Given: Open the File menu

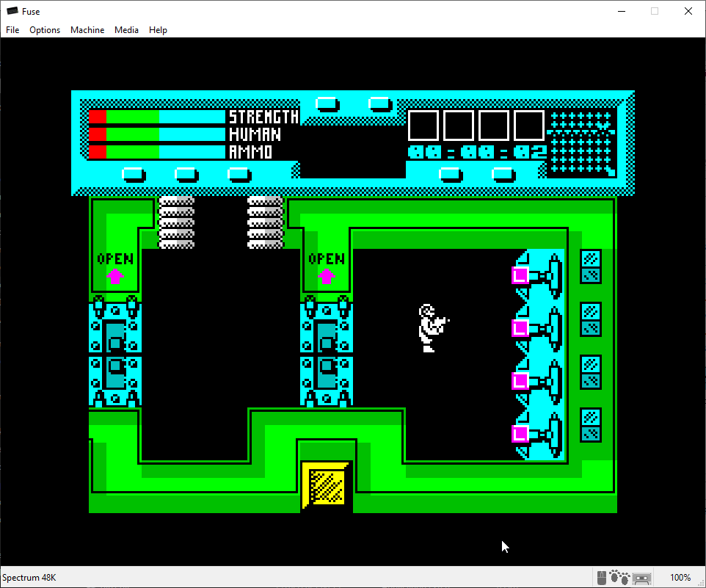Looking at the screenshot, I should [12, 29].
